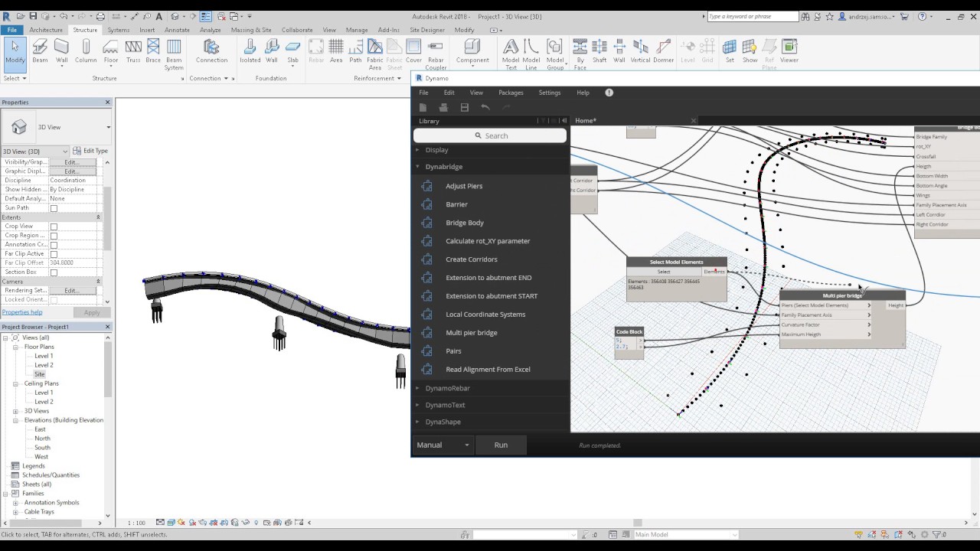The width and height of the screenshot is (980, 551).
Task: Click the Code Block node header
Action: coord(629,331)
